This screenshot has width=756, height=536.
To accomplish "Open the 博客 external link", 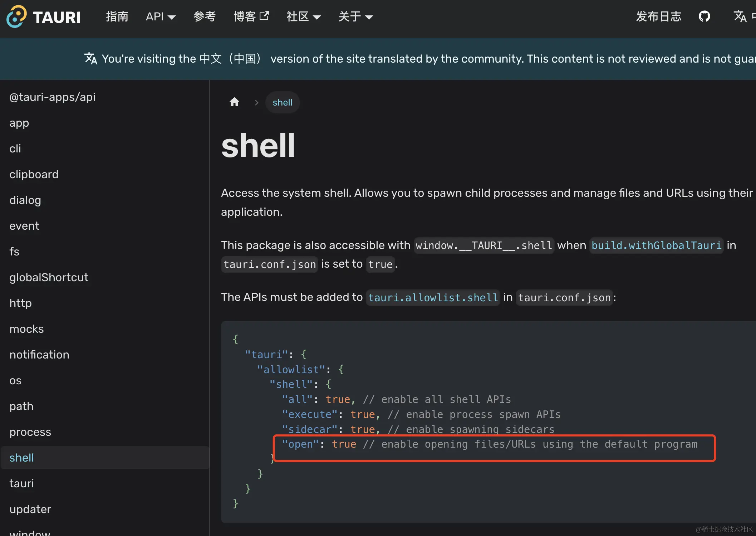I will click(x=251, y=16).
